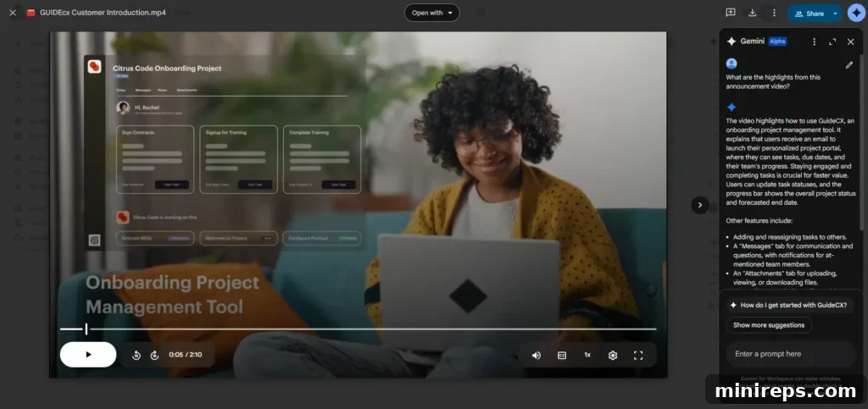868x409 pixels.
Task: Click the video file type icon
Action: [x=31, y=13]
